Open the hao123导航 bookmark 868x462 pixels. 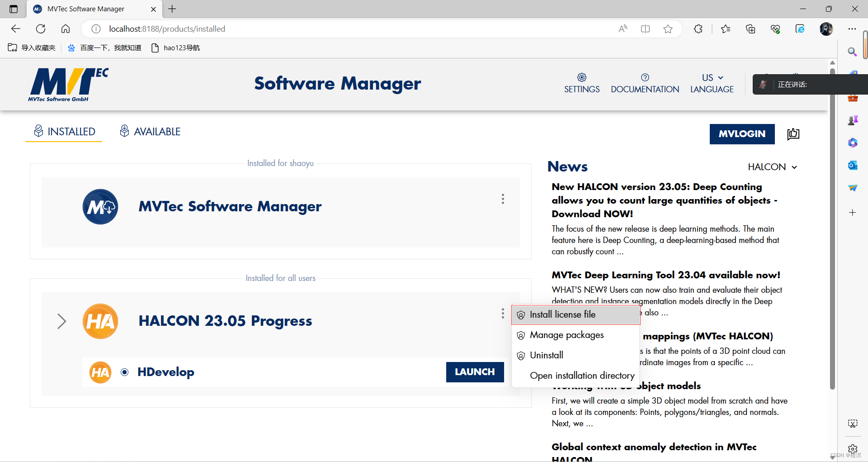point(175,48)
